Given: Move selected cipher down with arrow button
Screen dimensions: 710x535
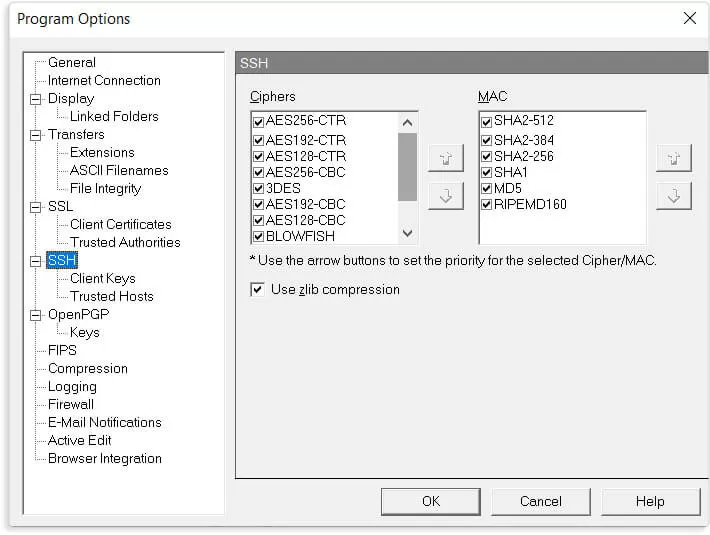Looking at the screenshot, I should pos(445,196).
